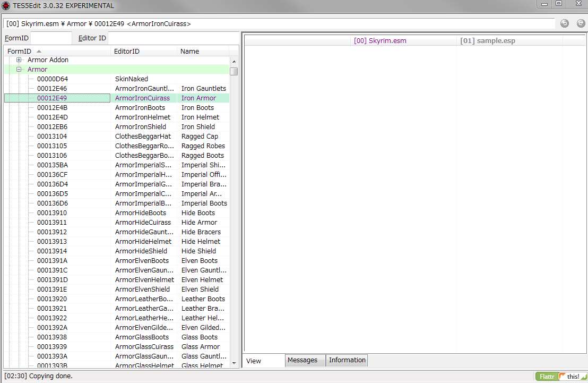Click the FormID search input field
Viewport: 588px width, 383px height.
(x=51, y=38)
